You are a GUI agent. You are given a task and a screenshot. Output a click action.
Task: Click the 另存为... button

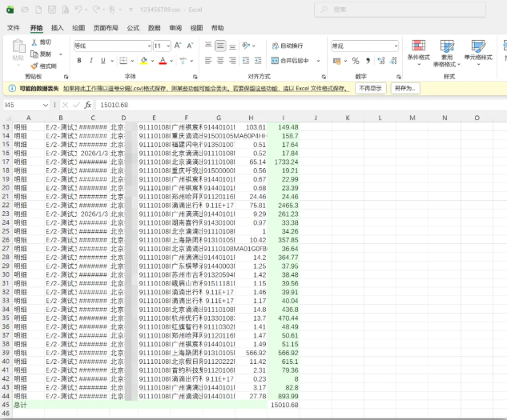(x=404, y=88)
